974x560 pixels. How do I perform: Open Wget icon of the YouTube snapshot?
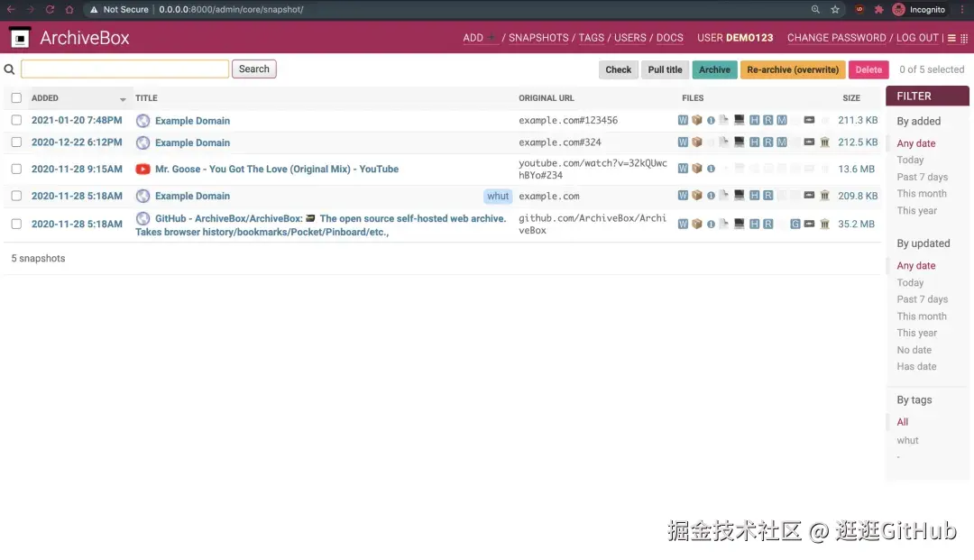[x=683, y=169]
